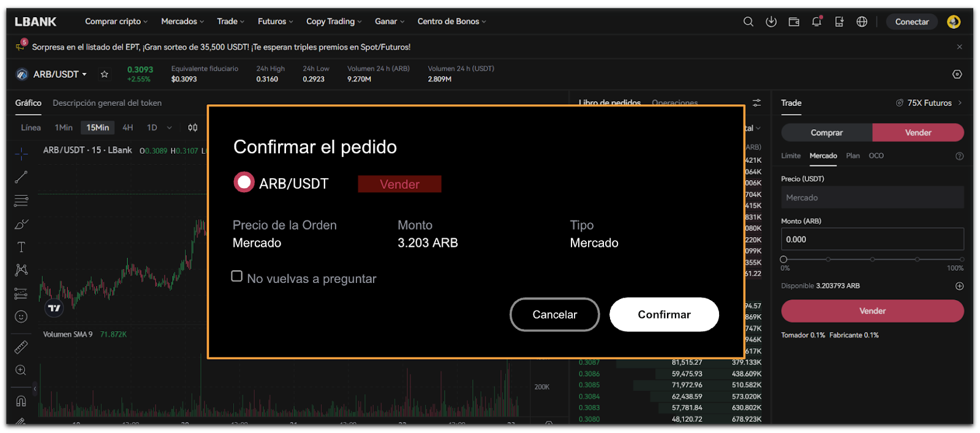Select 15Min timeframe

pos(97,127)
